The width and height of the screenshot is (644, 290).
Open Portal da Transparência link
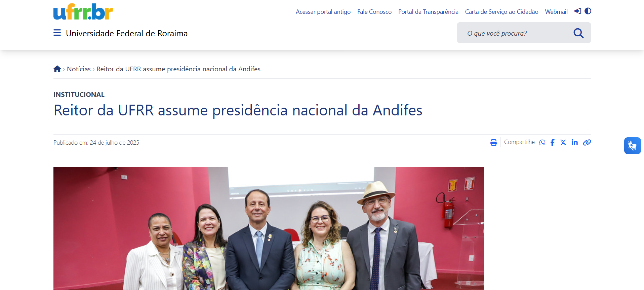(x=428, y=12)
